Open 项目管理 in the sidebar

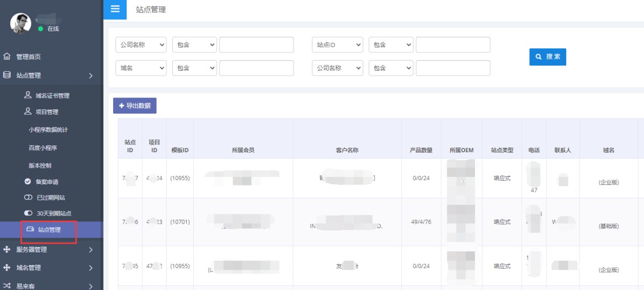point(47,112)
